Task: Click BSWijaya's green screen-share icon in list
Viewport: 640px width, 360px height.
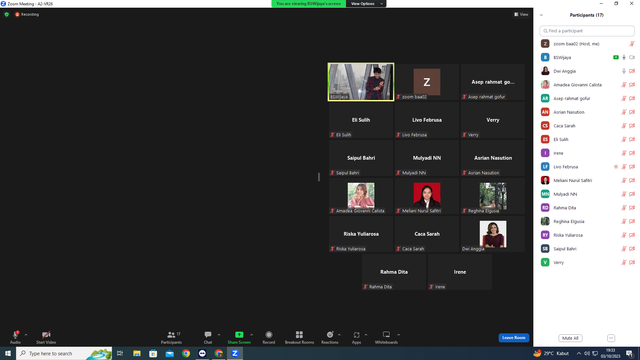Action: click(616, 58)
